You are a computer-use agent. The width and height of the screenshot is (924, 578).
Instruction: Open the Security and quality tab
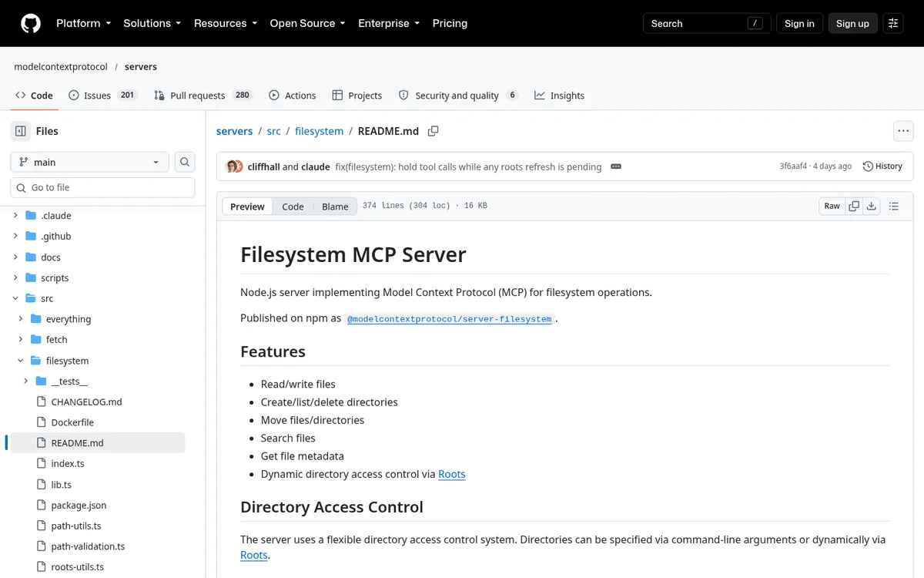(x=459, y=96)
